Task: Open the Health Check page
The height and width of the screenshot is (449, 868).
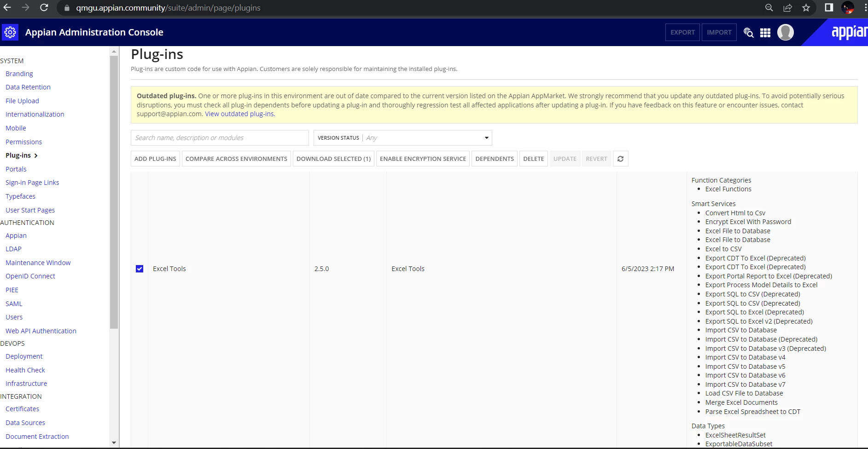Action: [x=25, y=370]
